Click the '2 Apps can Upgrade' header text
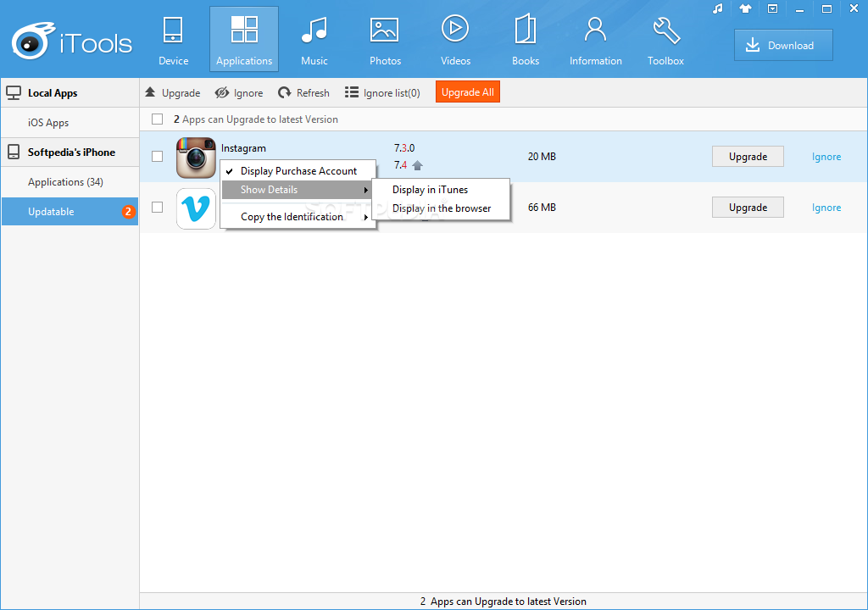 click(x=256, y=119)
